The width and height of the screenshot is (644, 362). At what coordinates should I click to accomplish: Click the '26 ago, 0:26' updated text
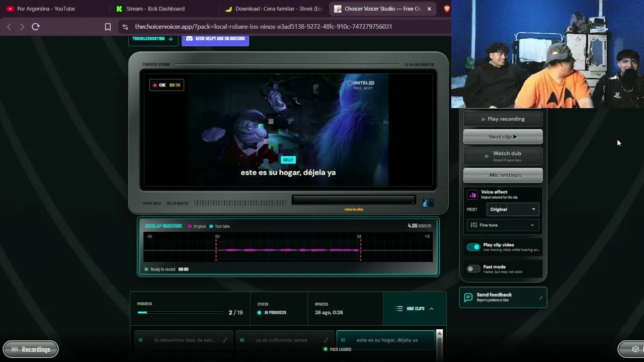point(329,313)
